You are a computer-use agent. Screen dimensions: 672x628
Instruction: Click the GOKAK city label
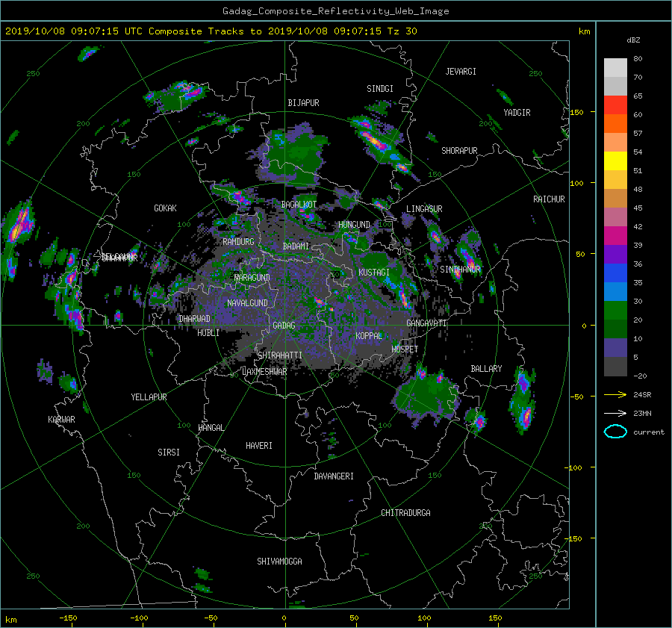tap(166, 208)
